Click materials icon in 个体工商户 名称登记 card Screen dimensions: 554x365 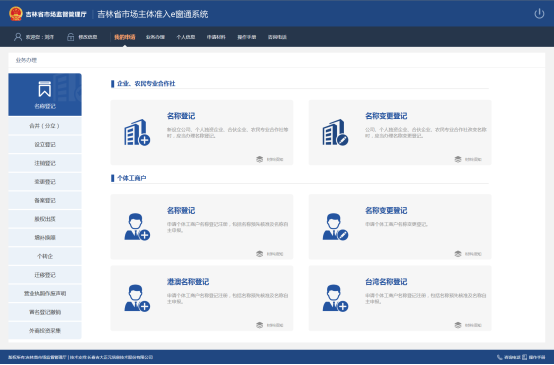(260, 254)
